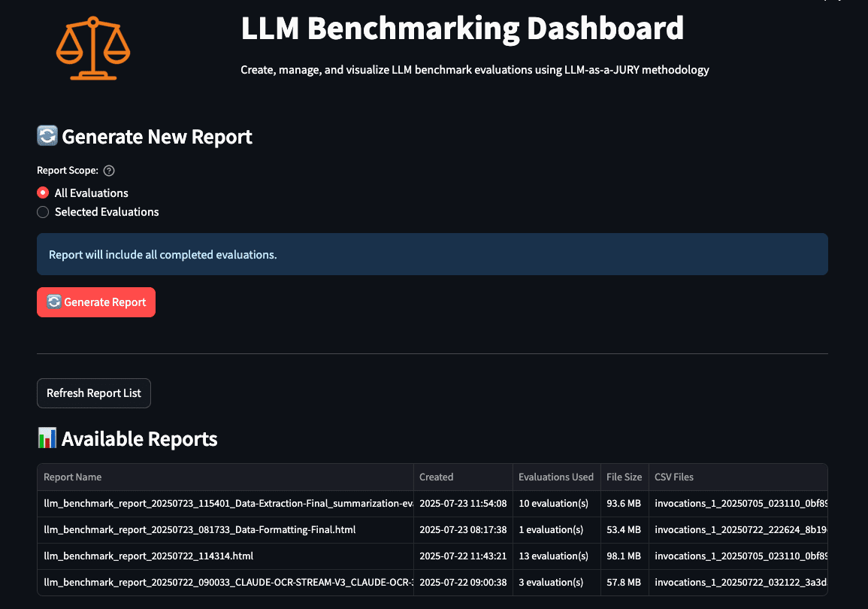Sort by the Evaluations Used column header
This screenshot has height=609, width=868.
point(555,477)
